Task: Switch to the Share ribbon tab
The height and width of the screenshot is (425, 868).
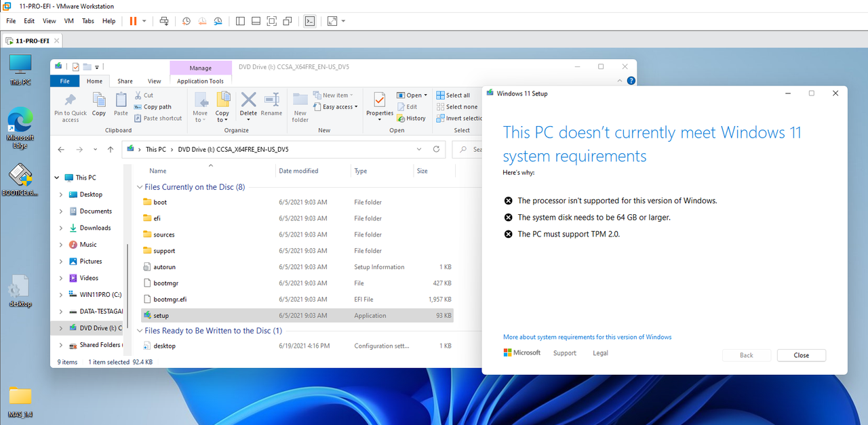Action: tap(125, 81)
